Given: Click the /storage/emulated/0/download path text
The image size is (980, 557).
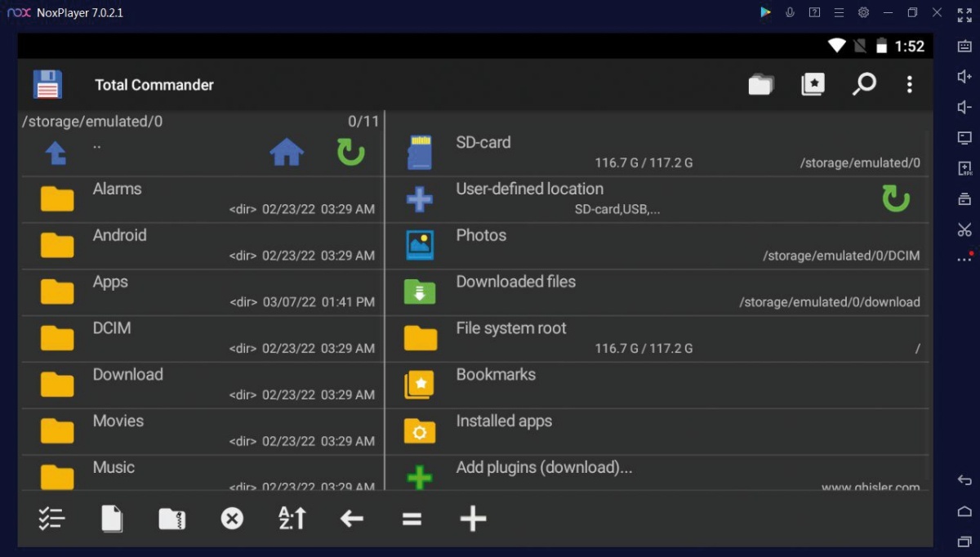Looking at the screenshot, I should click(830, 302).
